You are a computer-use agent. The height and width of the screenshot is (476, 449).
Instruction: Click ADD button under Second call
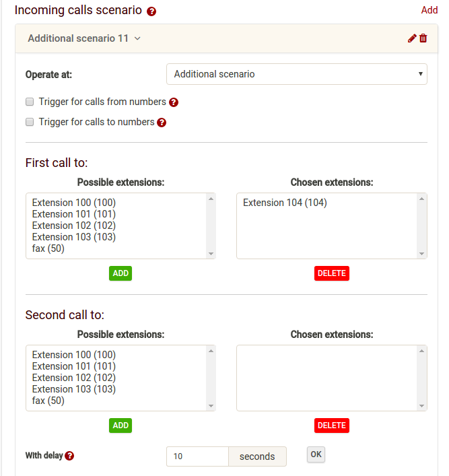[120, 426]
